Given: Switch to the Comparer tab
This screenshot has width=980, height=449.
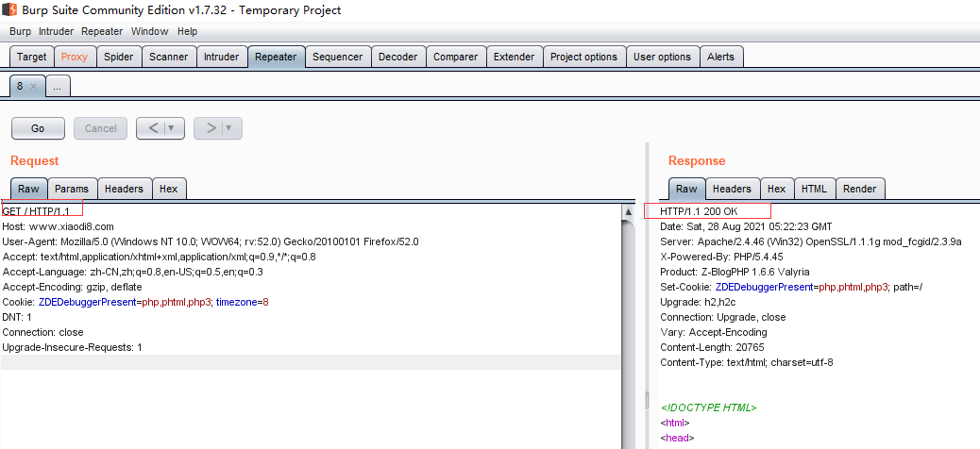Looking at the screenshot, I should click(456, 57).
